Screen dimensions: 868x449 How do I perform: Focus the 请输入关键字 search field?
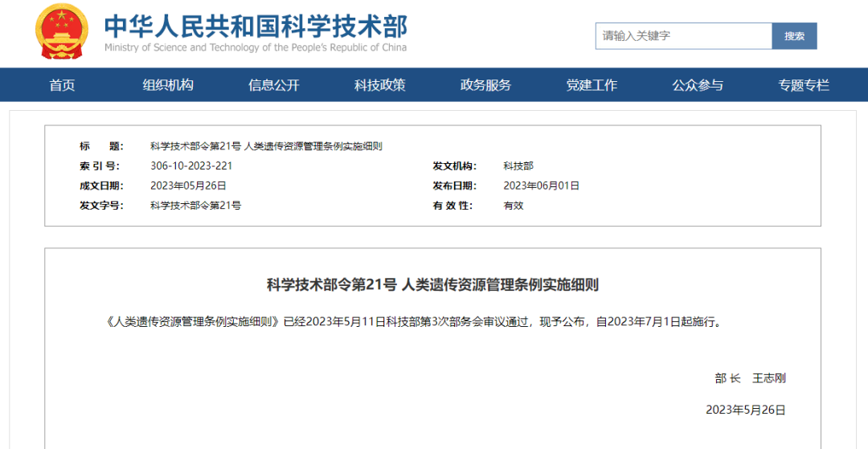pyautogui.click(x=684, y=36)
